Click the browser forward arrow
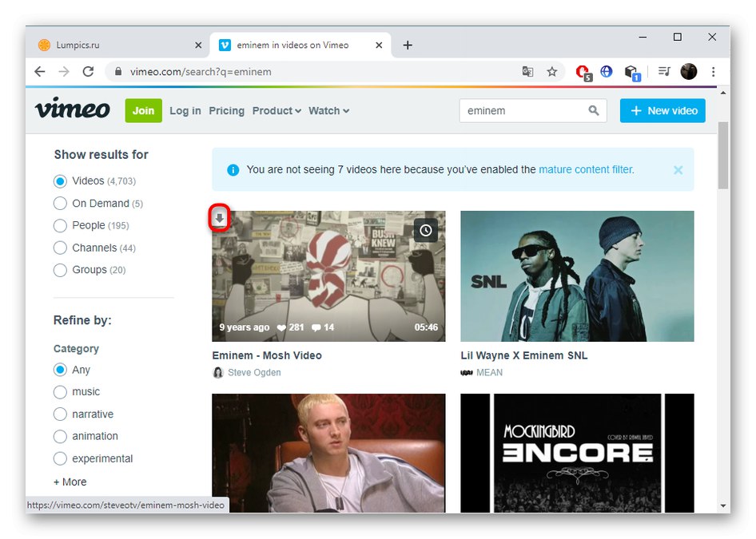 [x=64, y=72]
